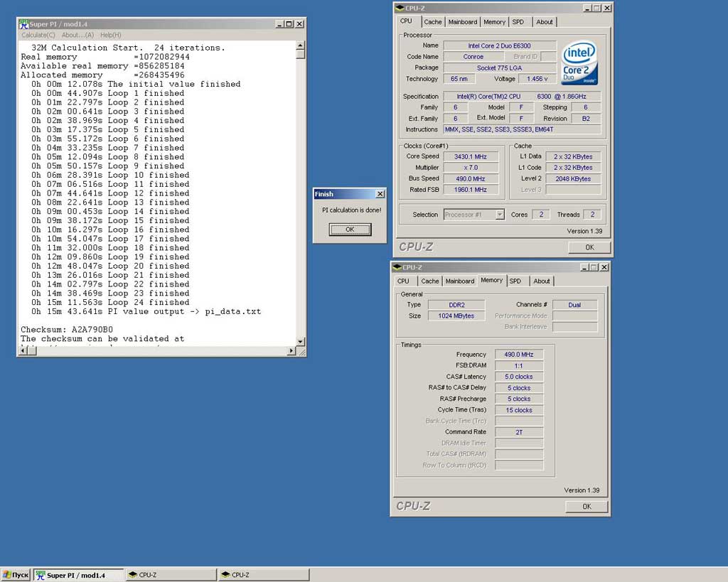Screen dimensions: 728x582
Task: Click lower CPU-Z title bar chip icon
Action: 397,267
